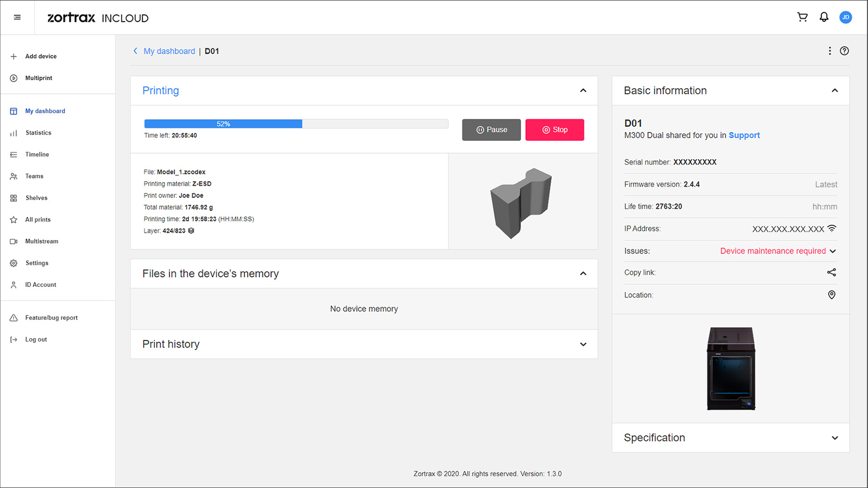Open the three-dot options menu
This screenshot has width=868, height=488.
(x=830, y=51)
